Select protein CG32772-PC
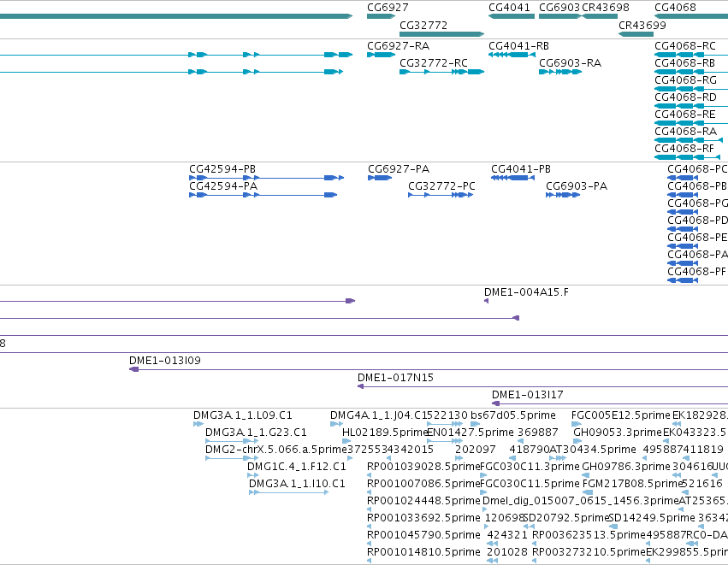 click(x=441, y=186)
